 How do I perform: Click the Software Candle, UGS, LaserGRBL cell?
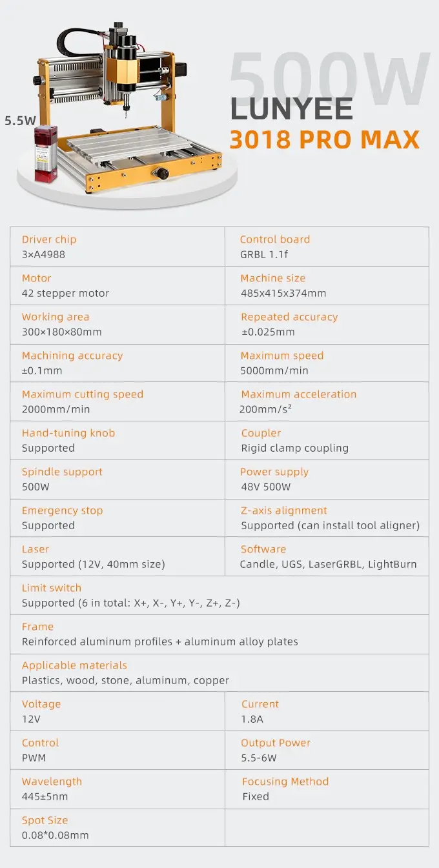(x=327, y=556)
